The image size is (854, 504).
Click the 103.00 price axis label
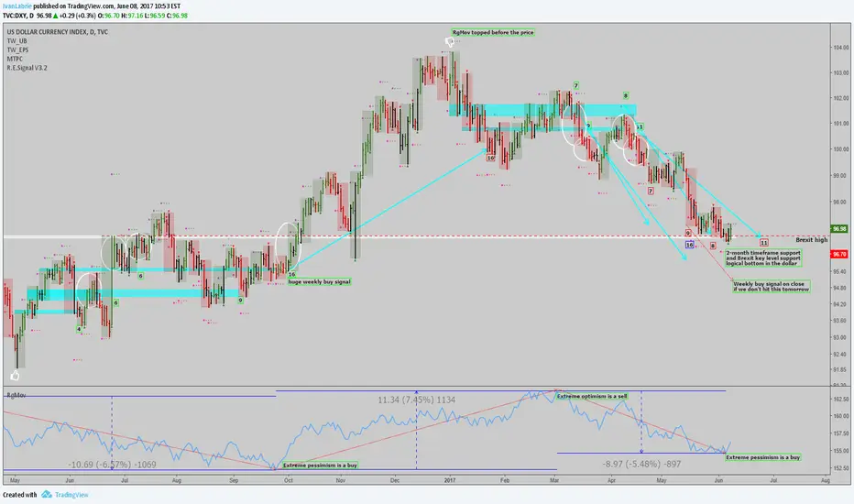coord(840,72)
